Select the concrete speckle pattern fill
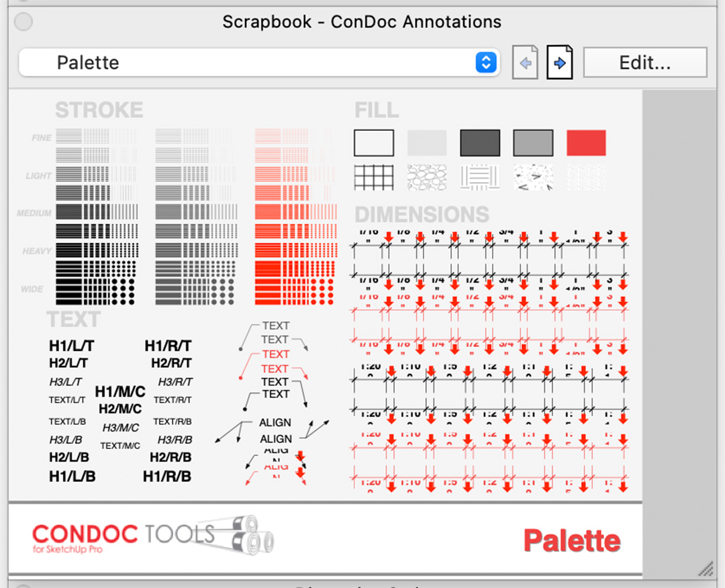 533,177
